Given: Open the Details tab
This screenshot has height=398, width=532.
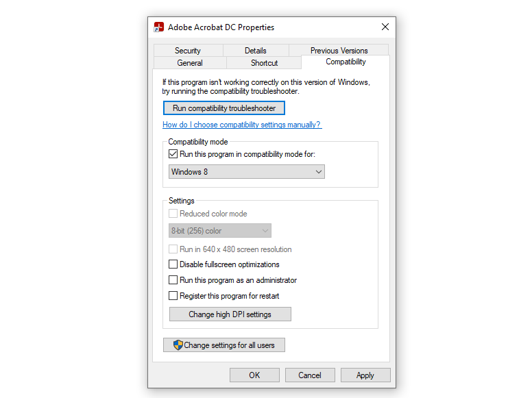Looking at the screenshot, I should (255, 51).
